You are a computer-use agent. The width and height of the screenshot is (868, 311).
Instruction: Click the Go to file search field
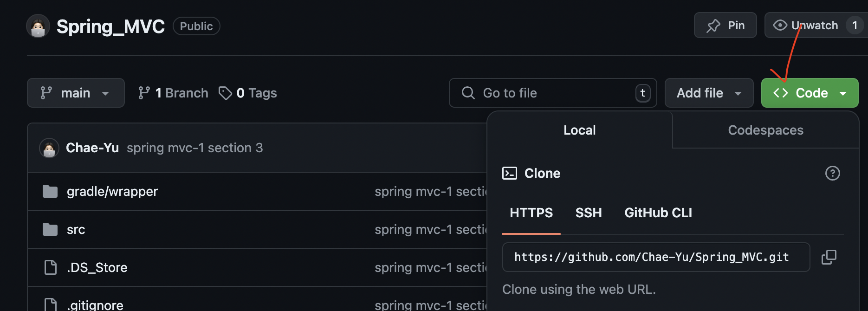tap(553, 93)
